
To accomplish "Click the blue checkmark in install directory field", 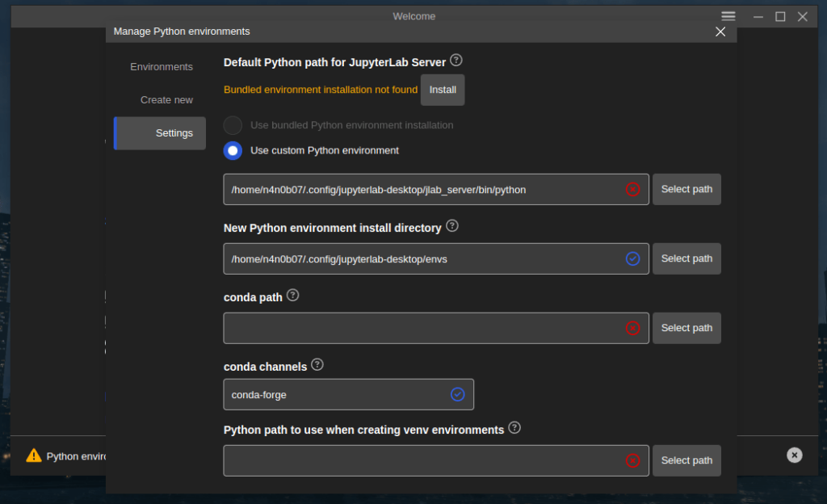I will 633,258.
